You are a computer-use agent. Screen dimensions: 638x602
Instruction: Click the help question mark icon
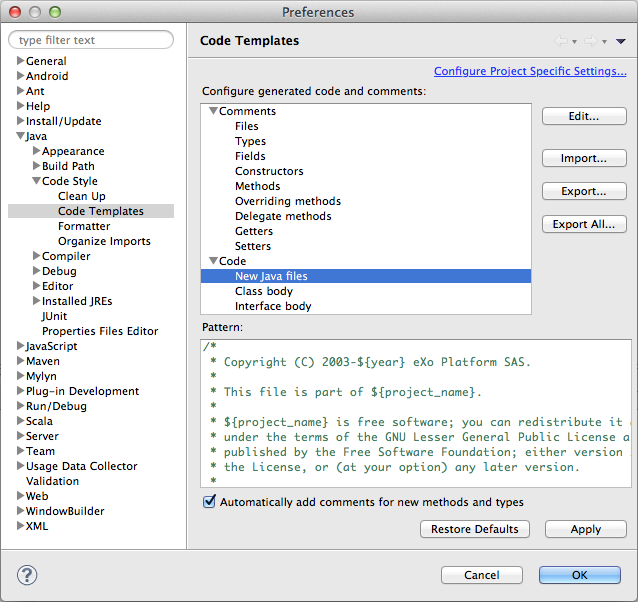(27, 575)
